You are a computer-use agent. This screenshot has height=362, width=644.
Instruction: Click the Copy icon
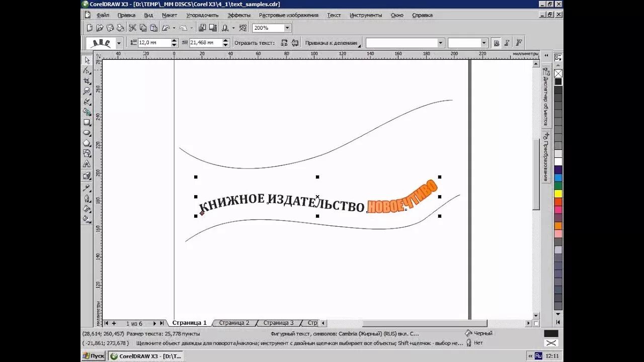click(143, 28)
